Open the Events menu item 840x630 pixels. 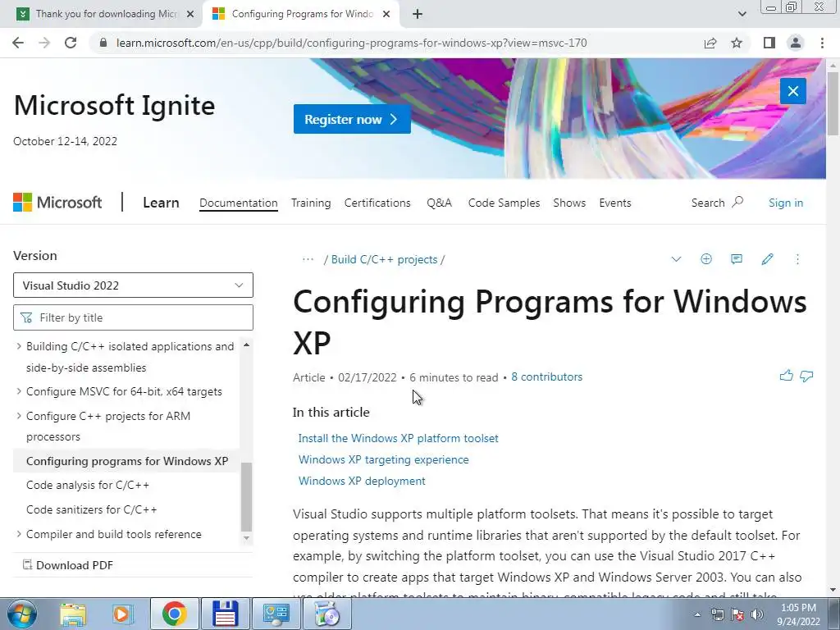click(615, 203)
